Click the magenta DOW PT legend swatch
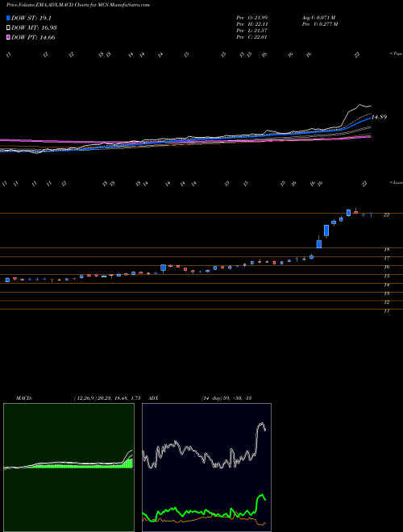The image size is (403, 532). point(8,37)
